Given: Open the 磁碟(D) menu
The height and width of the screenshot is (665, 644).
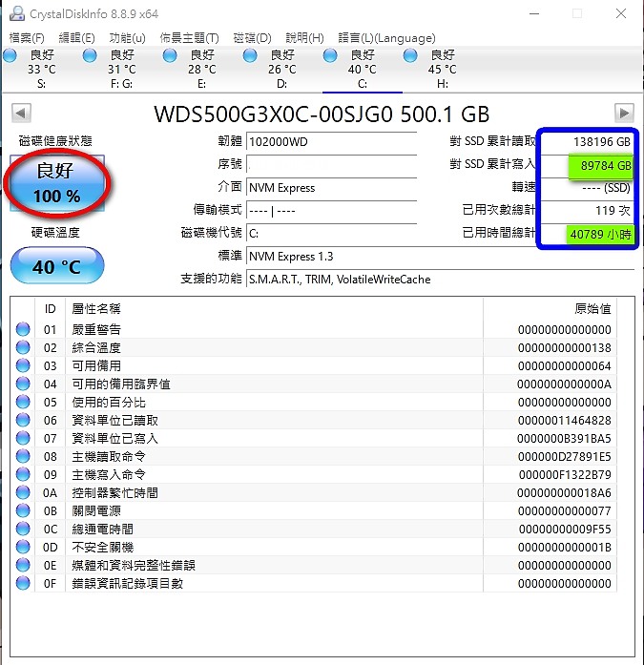Looking at the screenshot, I should (252, 38).
